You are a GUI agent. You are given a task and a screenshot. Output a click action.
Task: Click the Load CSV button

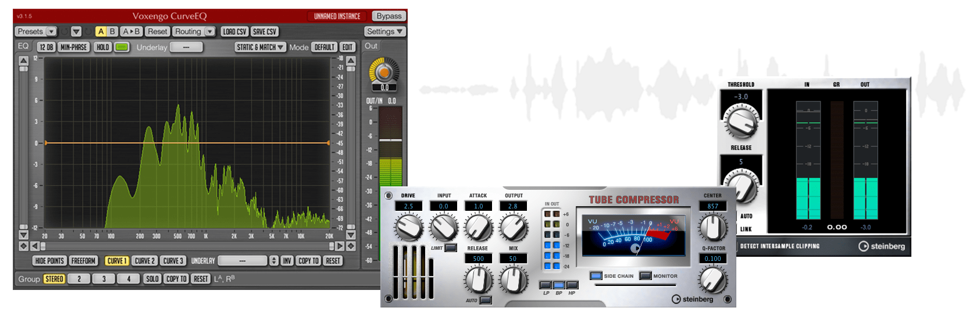[x=234, y=31]
